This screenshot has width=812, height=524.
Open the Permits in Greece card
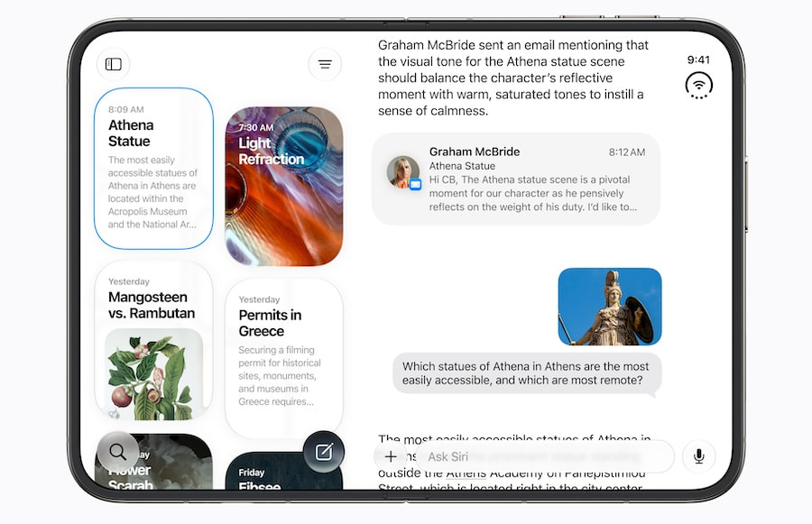click(284, 358)
